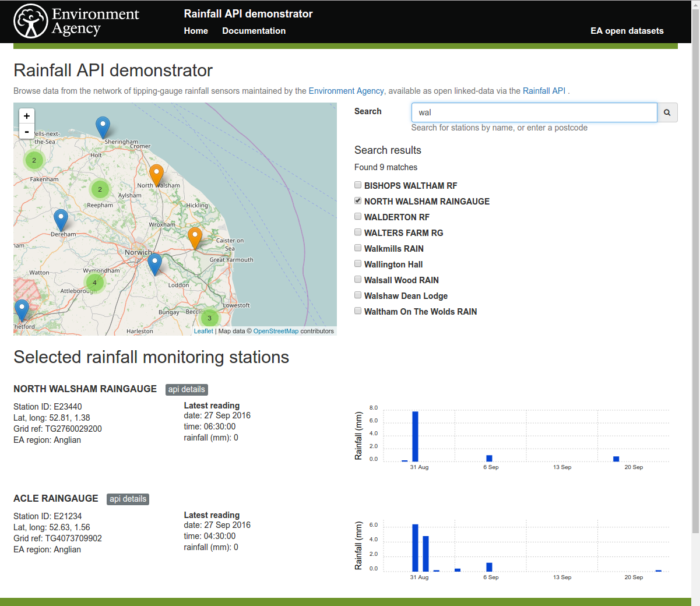Click inside the station search field
The width and height of the screenshot is (700, 606).
[x=533, y=112]
